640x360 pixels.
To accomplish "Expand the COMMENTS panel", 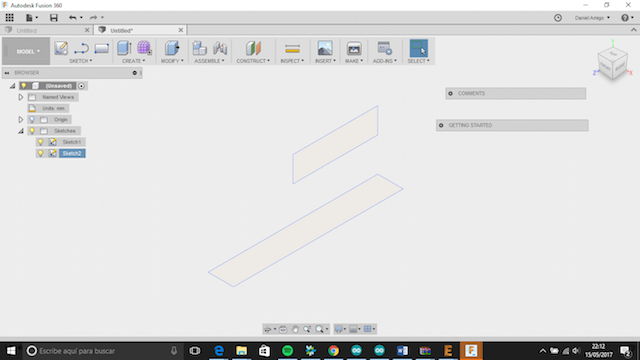I will 451,93.
